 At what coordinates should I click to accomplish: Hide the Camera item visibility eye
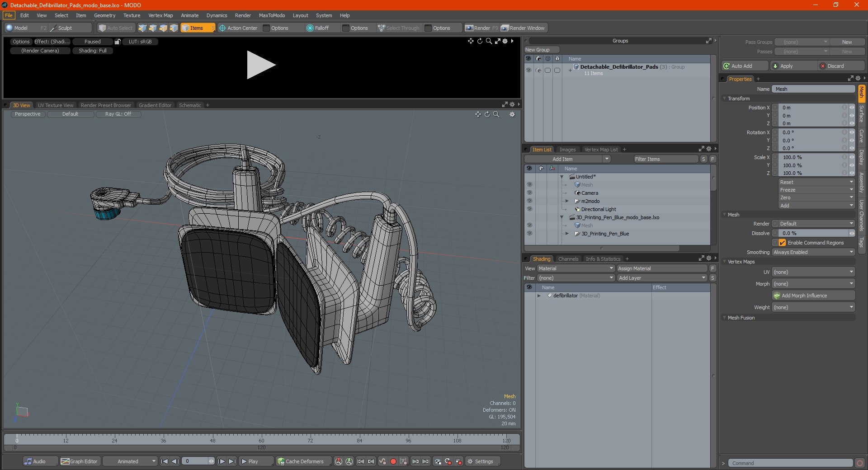(x=529, y=193)
